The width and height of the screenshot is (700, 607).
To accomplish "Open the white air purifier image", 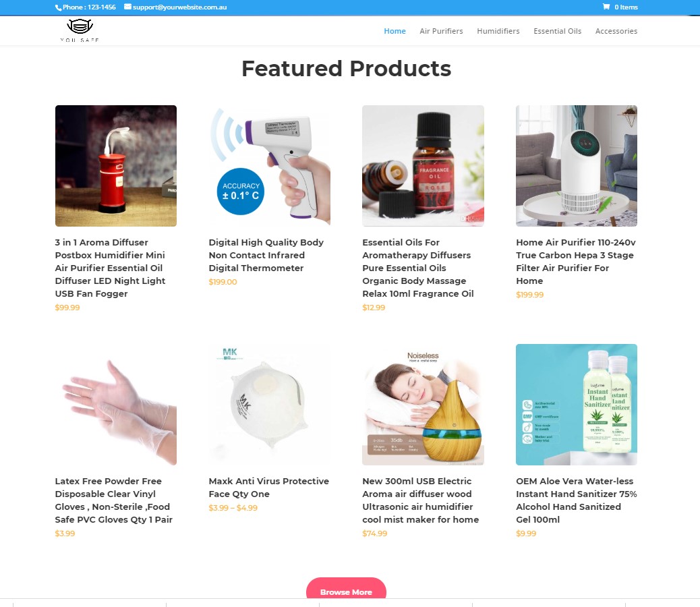I will [x=577, y=166].
